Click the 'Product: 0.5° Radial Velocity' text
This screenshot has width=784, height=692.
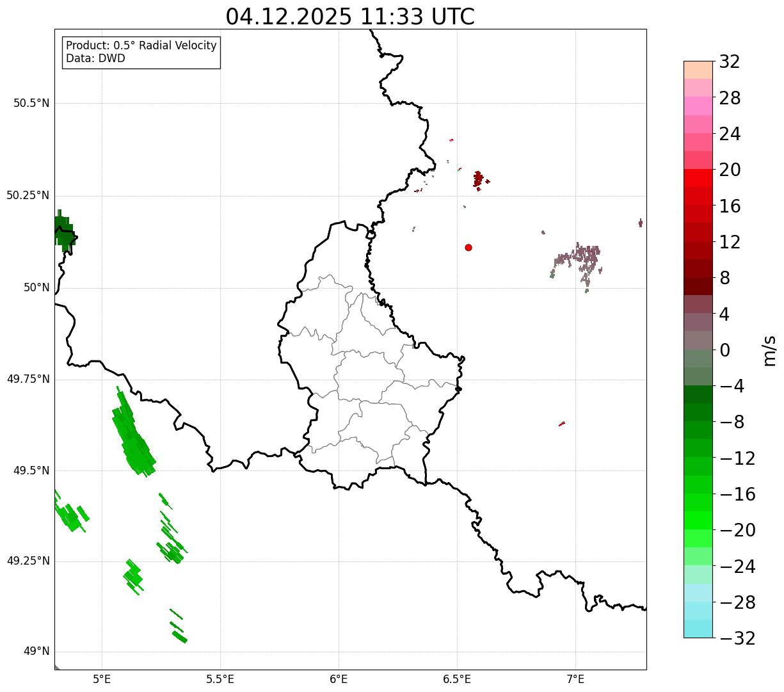141,46
